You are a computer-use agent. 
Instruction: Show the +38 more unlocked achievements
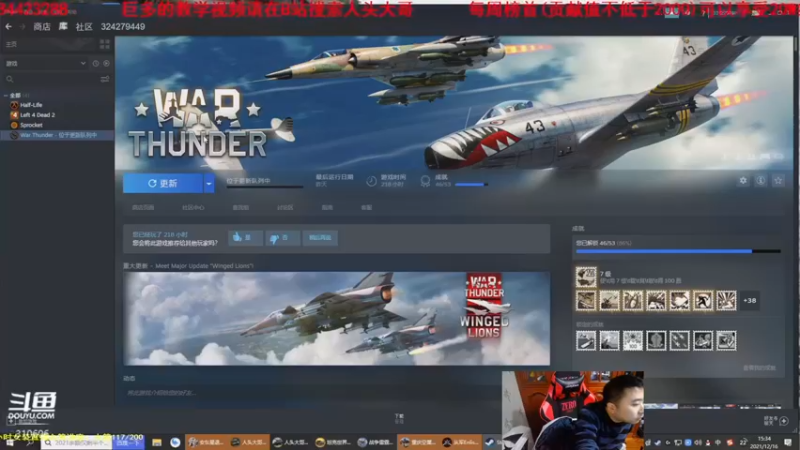(x=749, y=301)
